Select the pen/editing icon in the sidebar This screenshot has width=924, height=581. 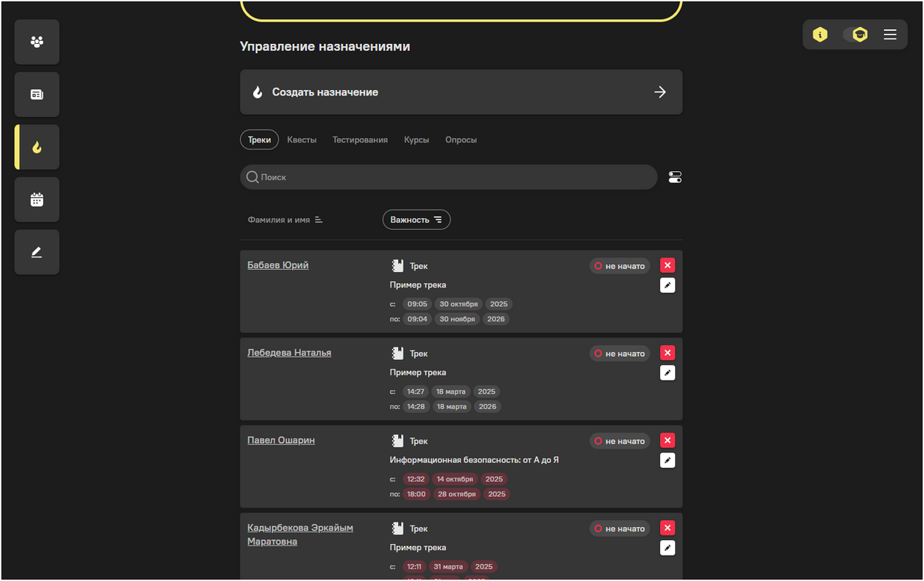click(x=36, y=251)
